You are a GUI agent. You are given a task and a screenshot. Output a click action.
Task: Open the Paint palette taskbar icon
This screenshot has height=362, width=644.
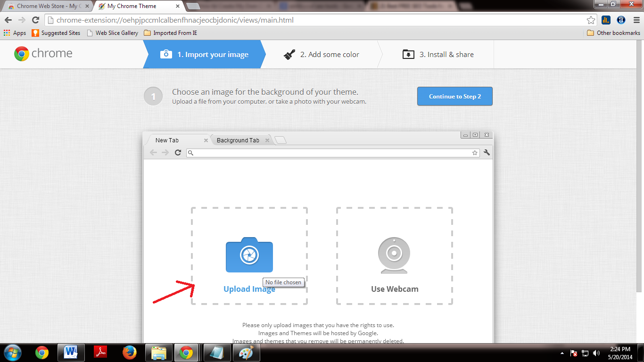point(246,353)
